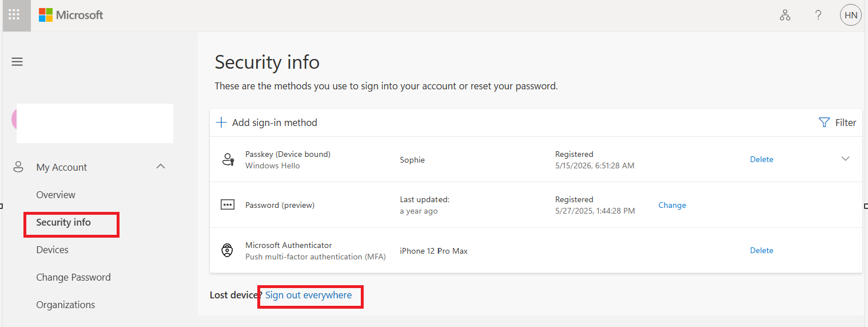Open the Overview page
868x327 pixels.
tap(56, 195)
